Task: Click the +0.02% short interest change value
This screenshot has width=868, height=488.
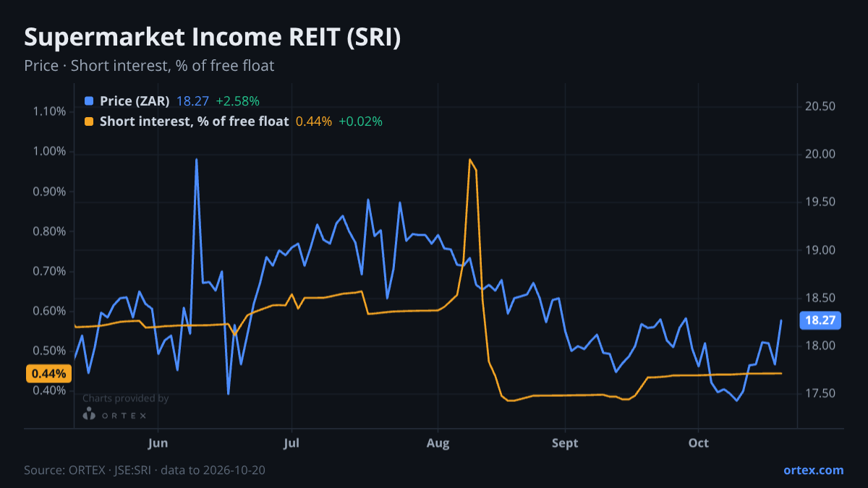Action: 360,121
